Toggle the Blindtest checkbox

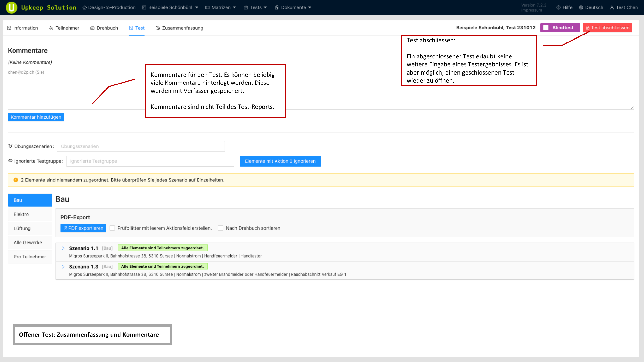tap(546, 28)
